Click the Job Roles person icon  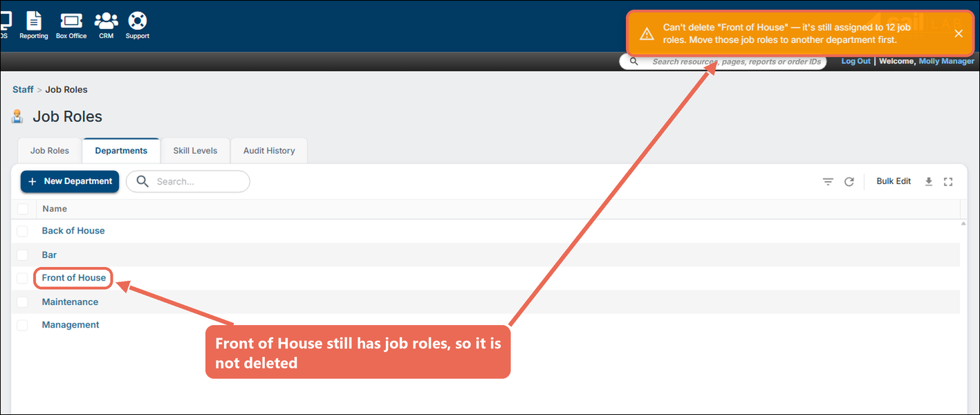(18, 116)
